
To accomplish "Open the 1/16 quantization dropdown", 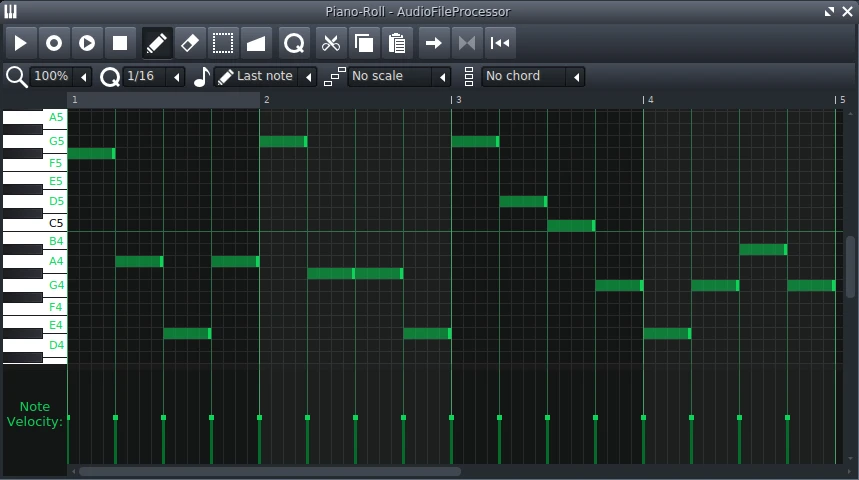I will click(154, 76).
